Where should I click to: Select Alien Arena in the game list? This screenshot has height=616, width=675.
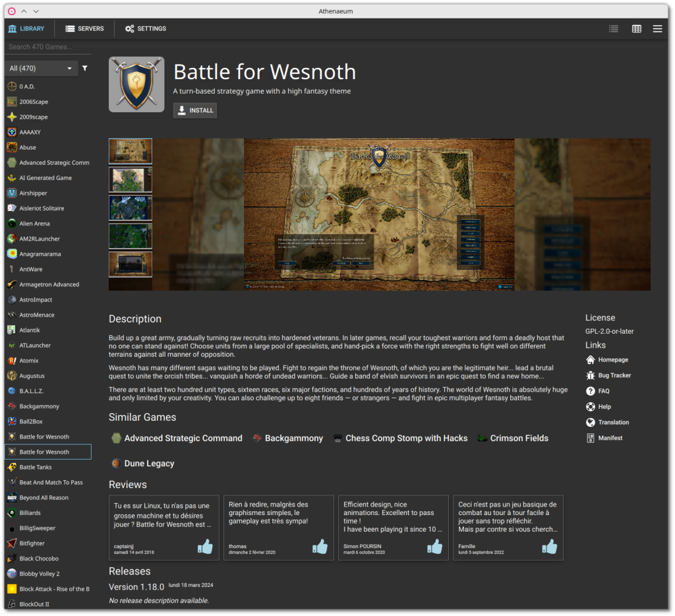[47, 224]
